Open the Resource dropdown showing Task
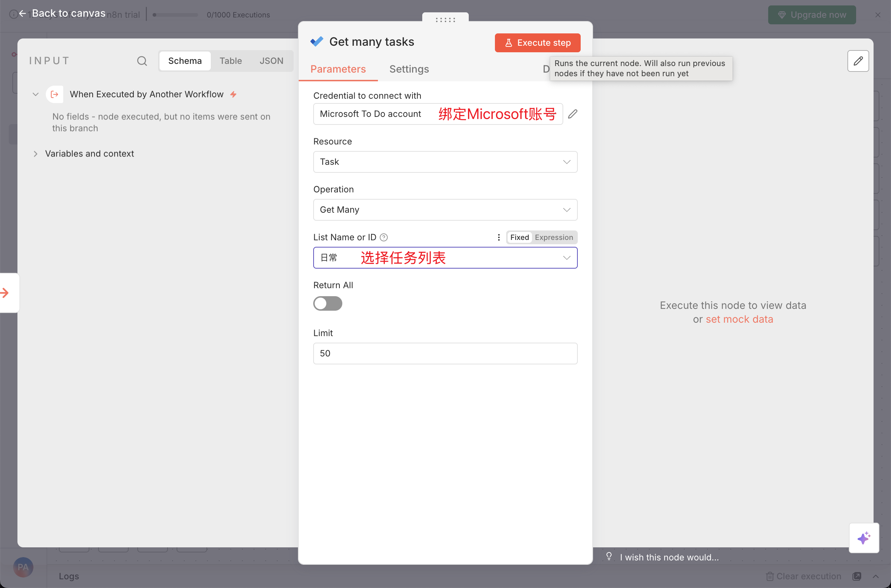The image size is (891, 588). [x=445, y=162]
